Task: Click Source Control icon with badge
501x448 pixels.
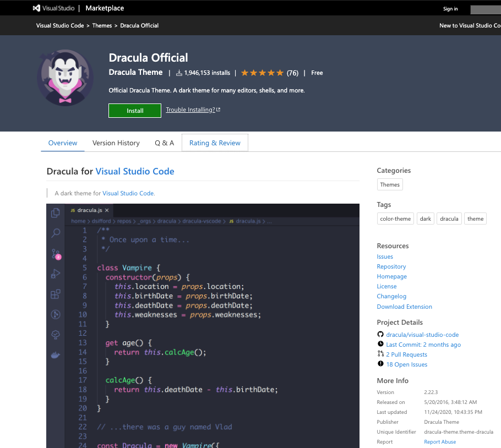Action: 56,254
